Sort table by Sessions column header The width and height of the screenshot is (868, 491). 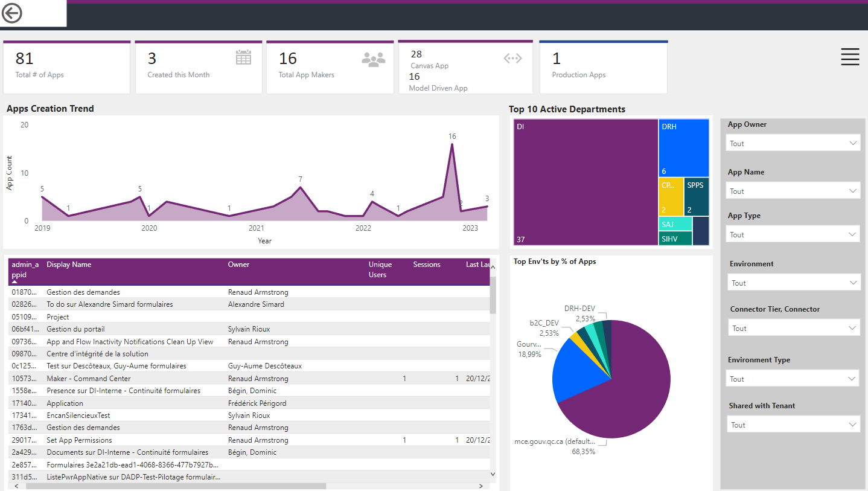point(427,265)
